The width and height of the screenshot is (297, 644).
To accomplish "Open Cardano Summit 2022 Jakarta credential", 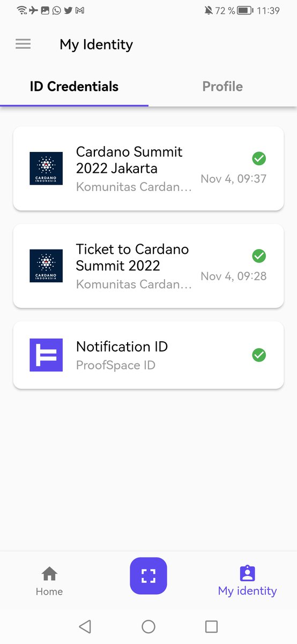I will point(148,169).
